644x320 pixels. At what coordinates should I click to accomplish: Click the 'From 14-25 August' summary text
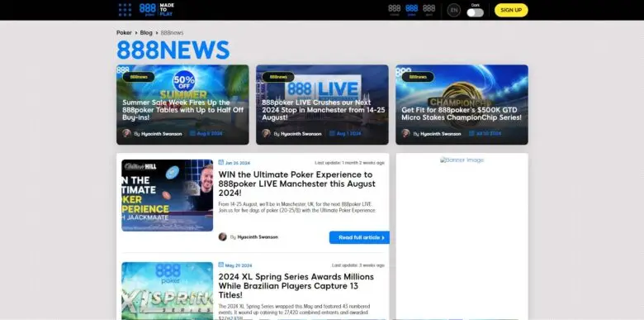pyautogui.click(x=297, y=207)
